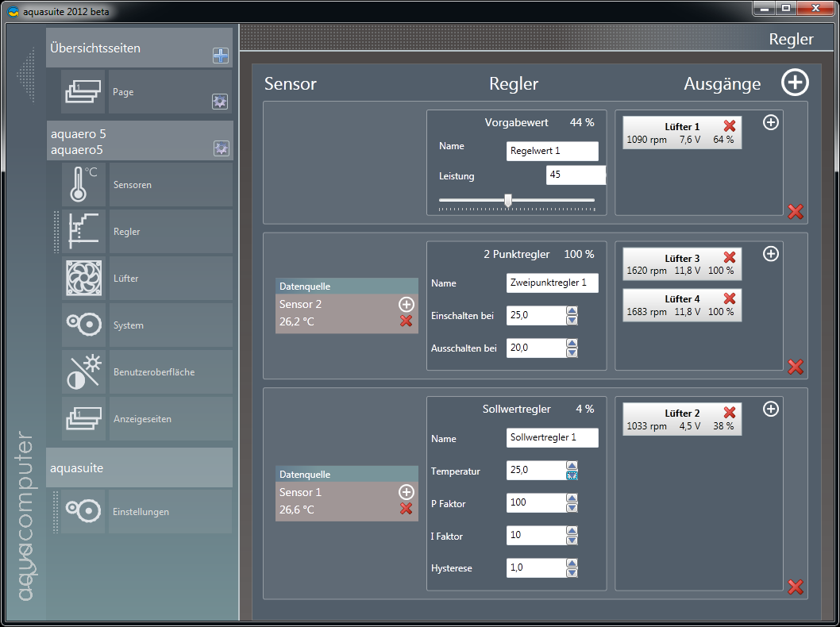This screenshot has height=627, width=840.
Task: Add a new controller with large plus
Action: (795, 83)
